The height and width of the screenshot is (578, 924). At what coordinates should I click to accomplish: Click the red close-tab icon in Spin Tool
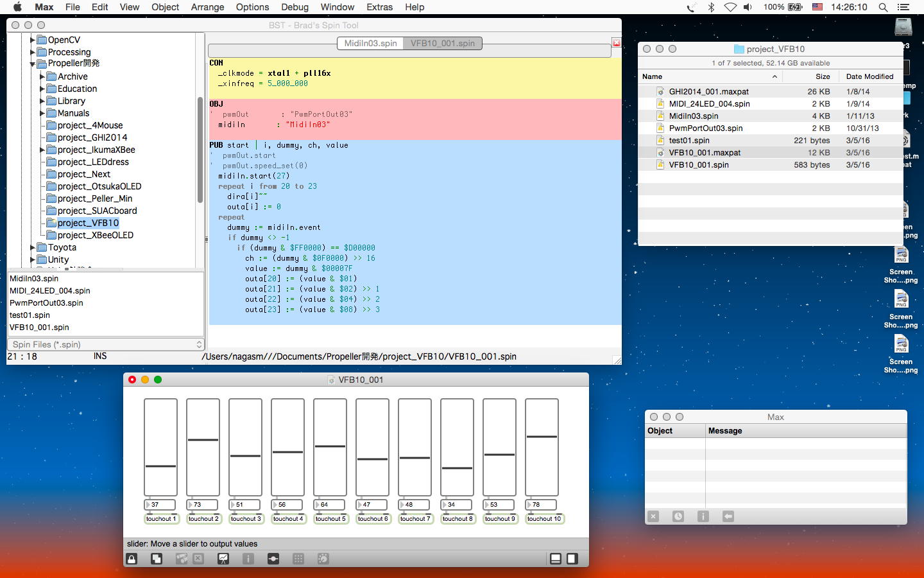pos(617,43)
